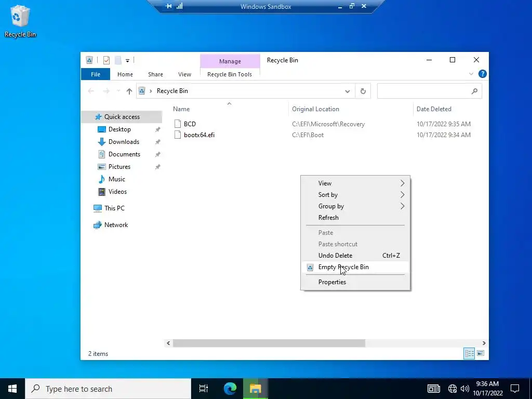Switch to the Home ribbon tab

click(x=125, y=74)
